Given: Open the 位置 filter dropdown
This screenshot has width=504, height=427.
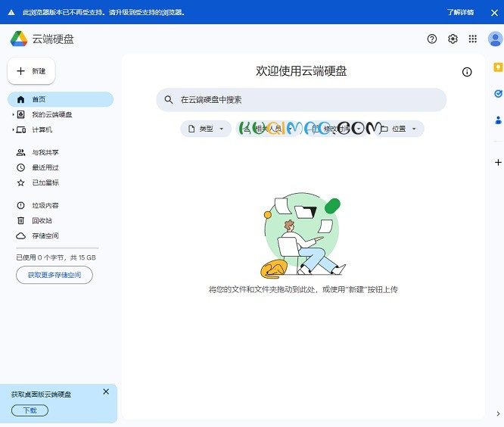Looking at the screenshot, I should [x=399, y=129].
